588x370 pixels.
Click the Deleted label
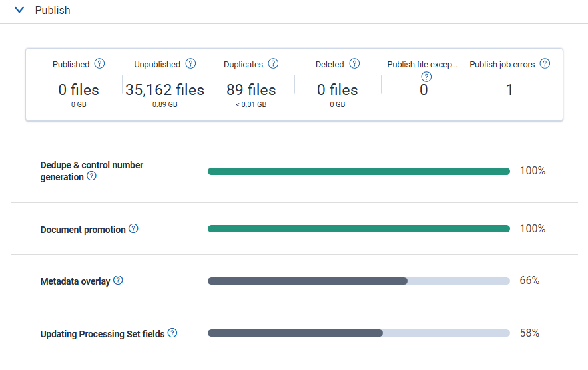[x=330, y=64]
